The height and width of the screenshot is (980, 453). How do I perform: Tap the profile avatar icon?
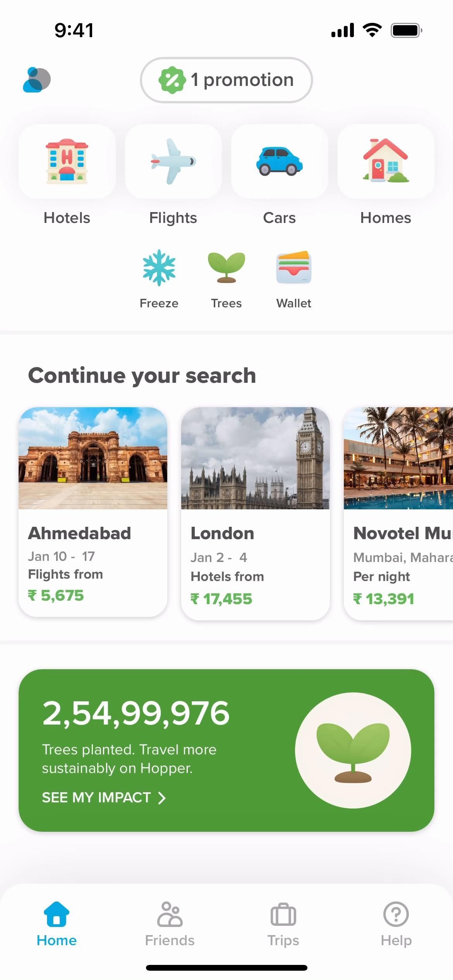pos(37,80)
